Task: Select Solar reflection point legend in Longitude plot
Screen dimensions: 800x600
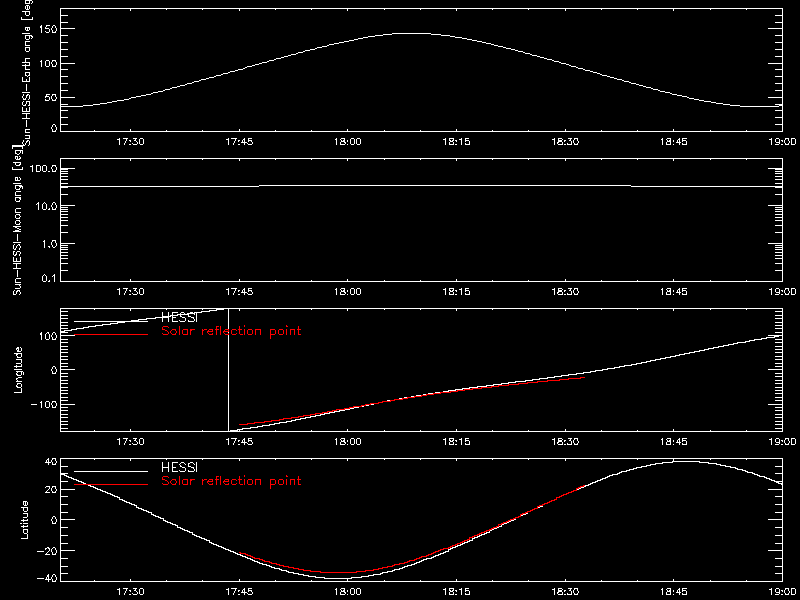Action: coord(231,331)
